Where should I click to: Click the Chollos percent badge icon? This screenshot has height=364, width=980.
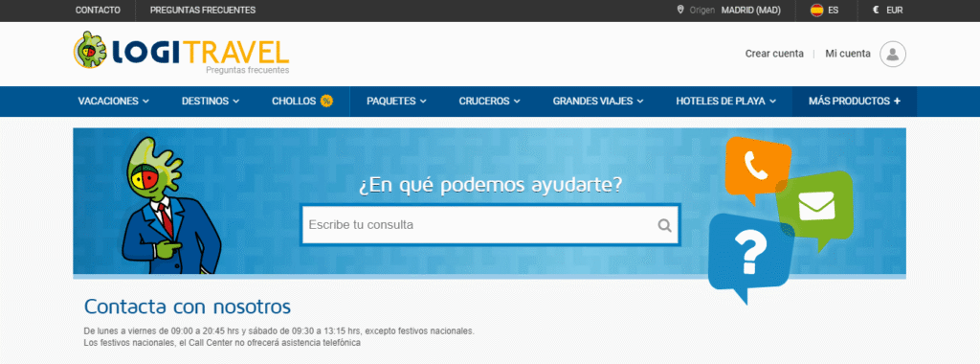(326, 101)
